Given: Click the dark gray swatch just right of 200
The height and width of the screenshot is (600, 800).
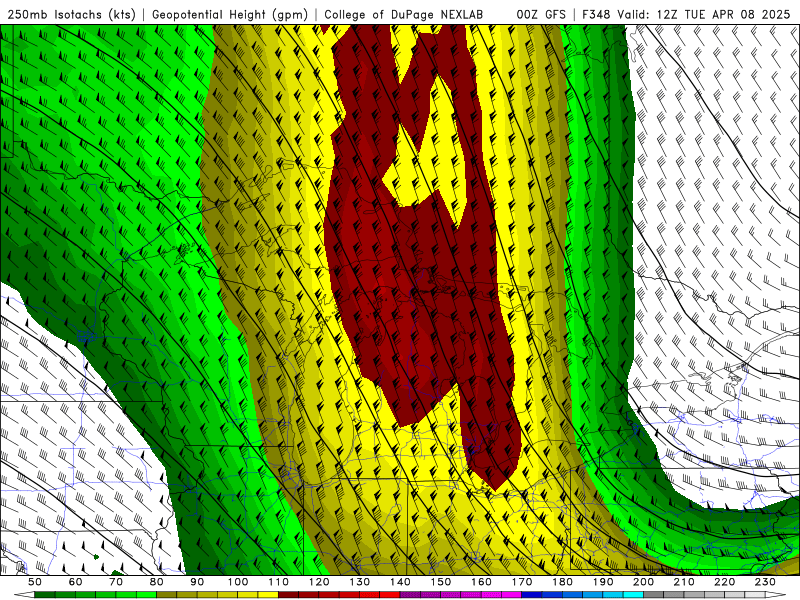Looking at the screenshot, I should (654, 595).
